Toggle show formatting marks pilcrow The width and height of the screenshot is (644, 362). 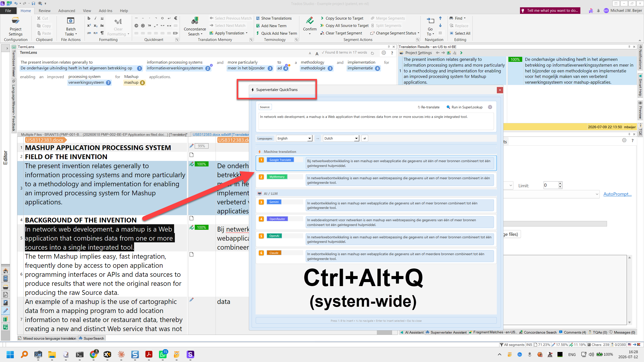(x=102, y=33)
